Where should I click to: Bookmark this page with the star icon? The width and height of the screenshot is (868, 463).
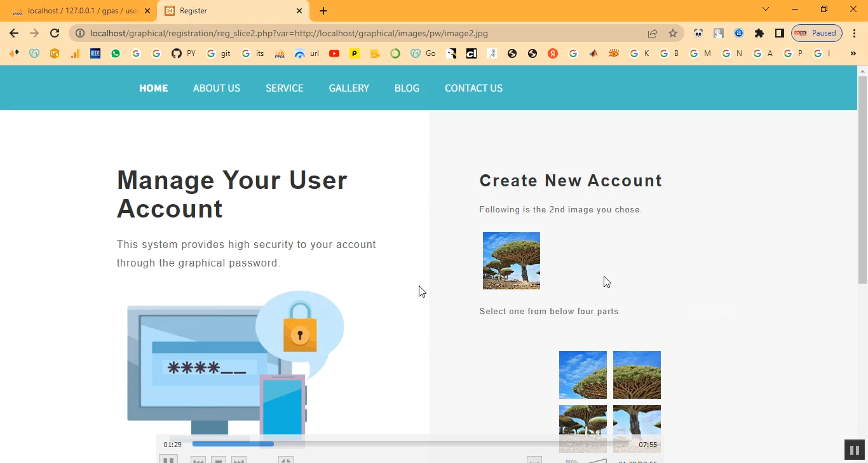click(x=673, y=33)
